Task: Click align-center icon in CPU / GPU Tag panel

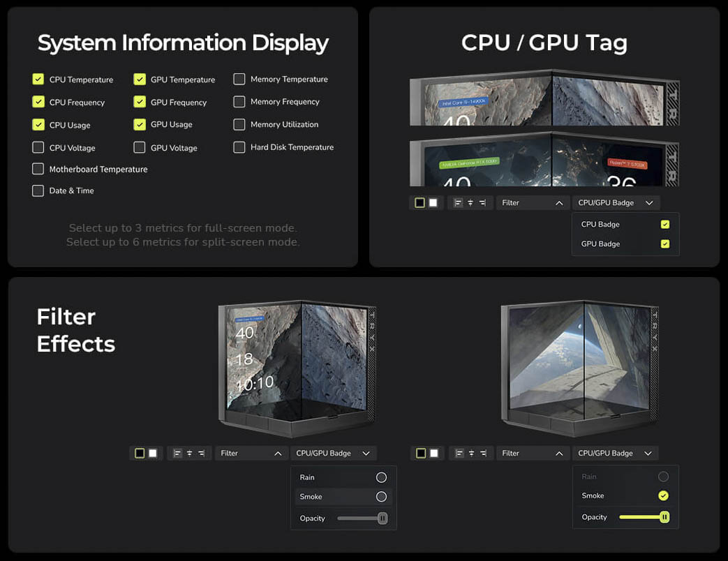Action: point(470,203)
